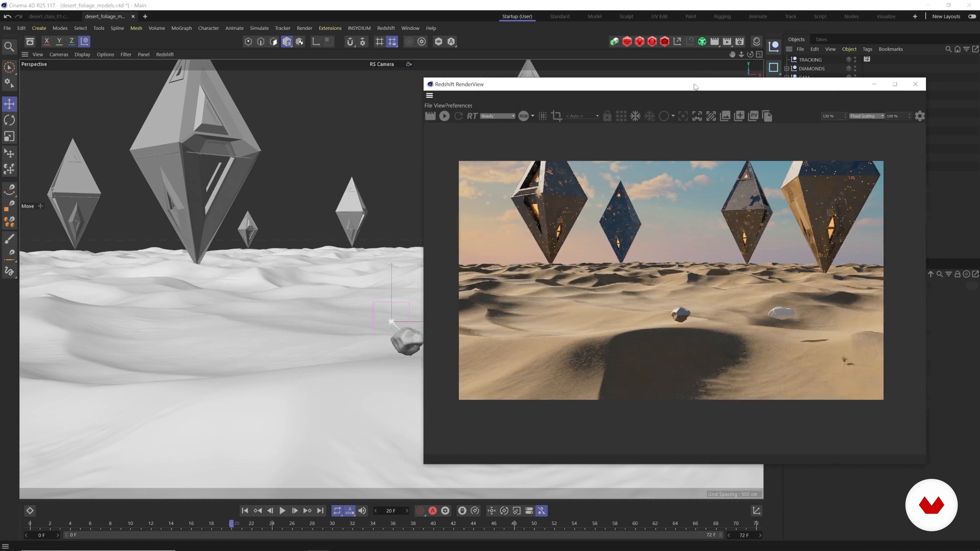980x551 pixels.
Task: Select the Scale tool in left toolbar
Action: [9, 136]
